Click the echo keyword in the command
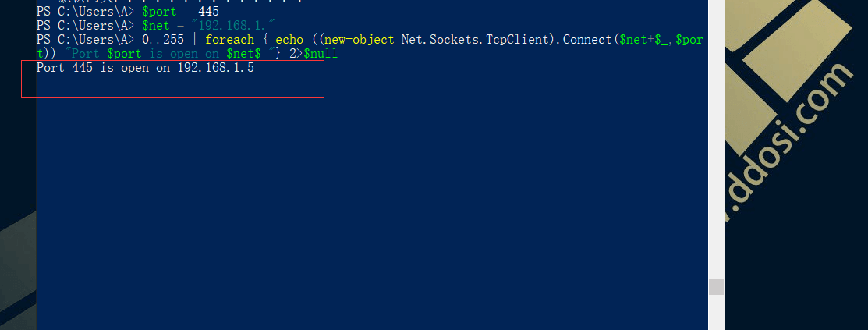The height and width of the screenshot is (330, 868). coord(289,40)
